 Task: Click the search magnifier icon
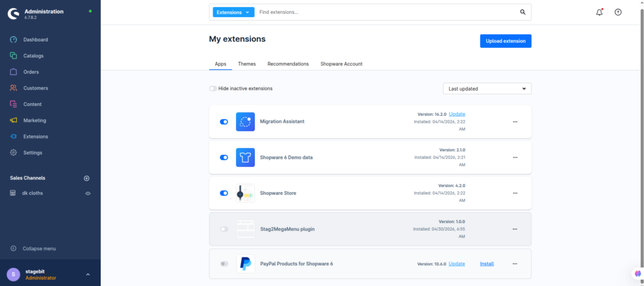[x=523, y=13]
